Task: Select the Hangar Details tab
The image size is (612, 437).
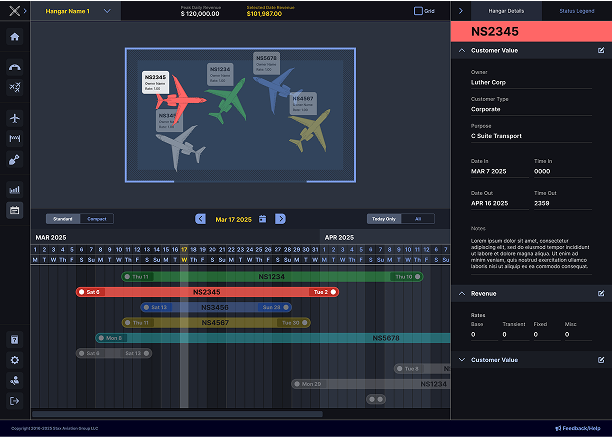Action: point(507,11)
